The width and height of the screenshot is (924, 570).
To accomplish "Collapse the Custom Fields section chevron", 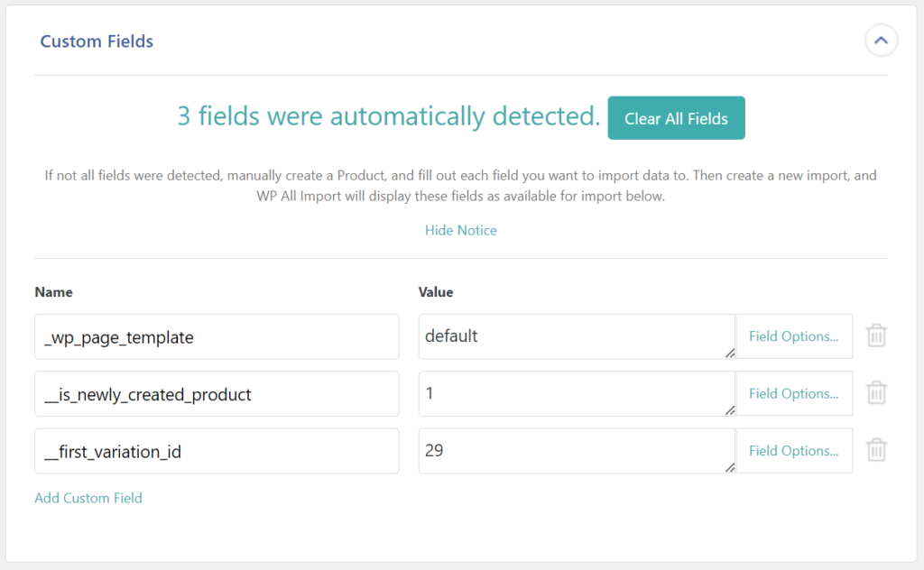I will 881,41.
